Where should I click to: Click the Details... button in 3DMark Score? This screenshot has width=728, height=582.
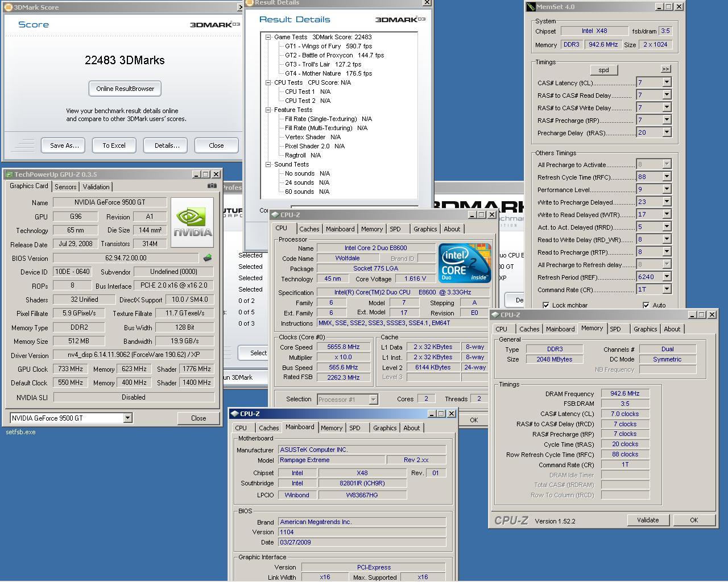pos(167,145)
